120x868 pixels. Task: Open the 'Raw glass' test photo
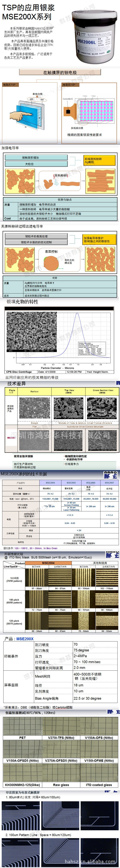click(x=61, y=773)
